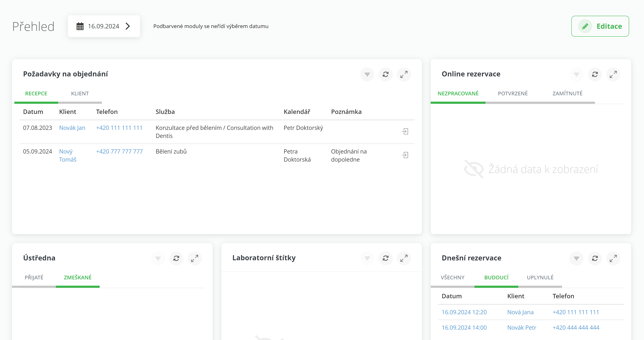Open the booking request for Nový Tomáš
Image resolution: width=644 pixels, height=340 pixels.
pos(405,155)
